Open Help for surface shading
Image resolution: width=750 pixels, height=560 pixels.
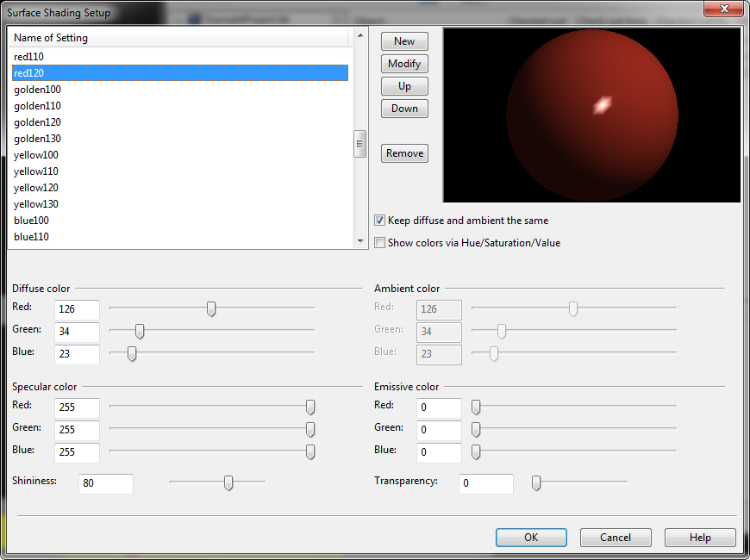(700, 538)
